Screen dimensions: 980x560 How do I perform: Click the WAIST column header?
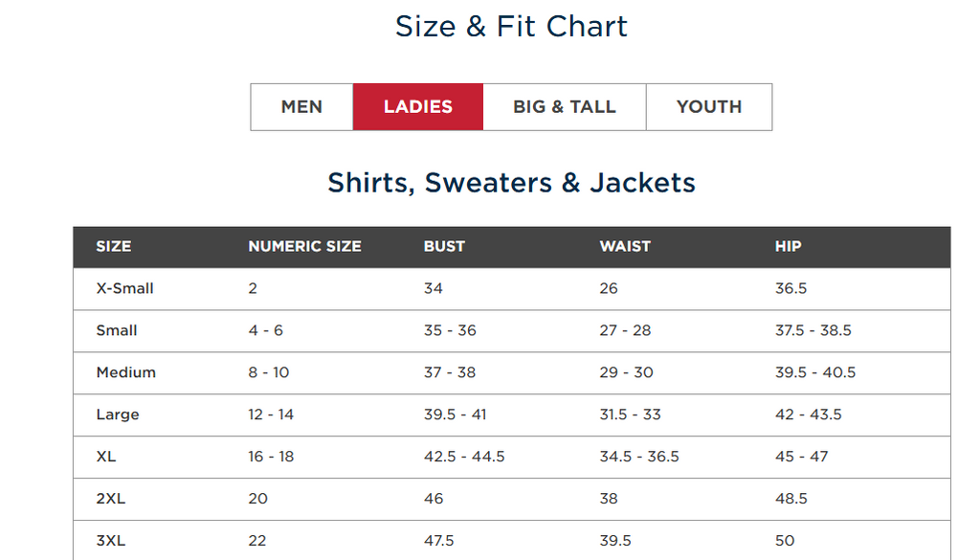(624, 246)
